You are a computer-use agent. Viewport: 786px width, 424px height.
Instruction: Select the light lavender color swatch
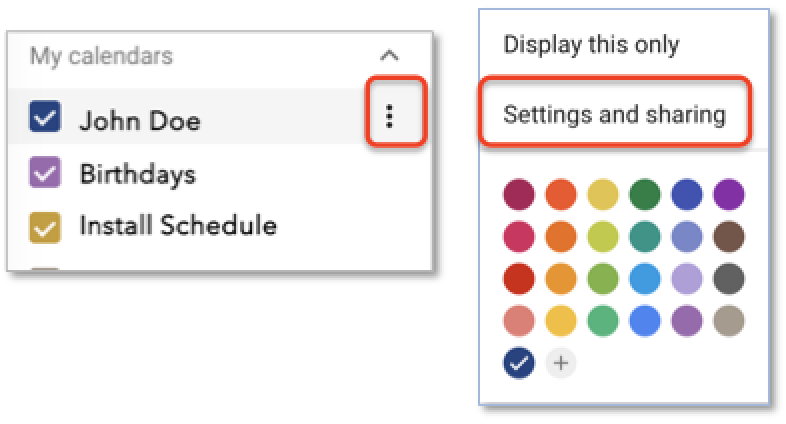pyautogui.click(x=687, y=278)
